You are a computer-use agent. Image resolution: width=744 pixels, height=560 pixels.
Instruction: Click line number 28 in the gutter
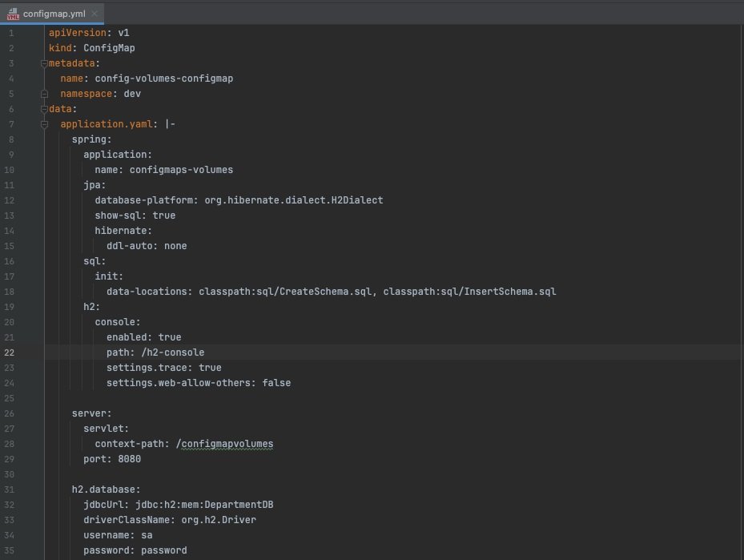(x=9, y=444)
